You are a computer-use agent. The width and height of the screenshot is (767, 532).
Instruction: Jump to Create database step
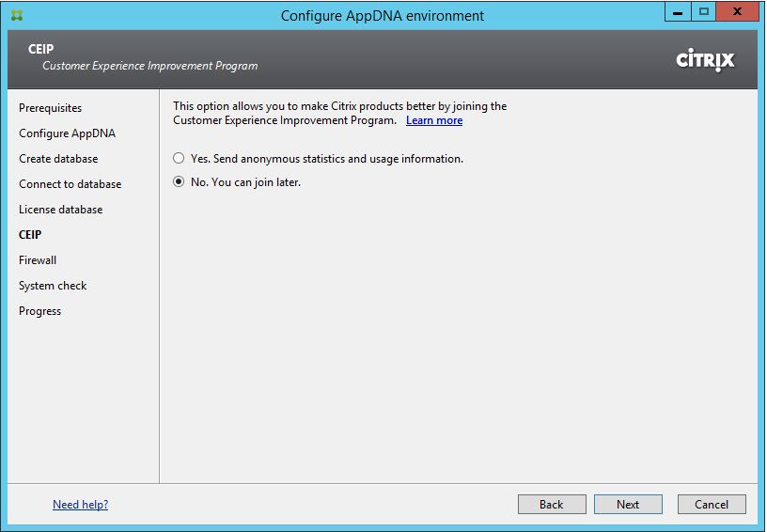coord(58,159)
